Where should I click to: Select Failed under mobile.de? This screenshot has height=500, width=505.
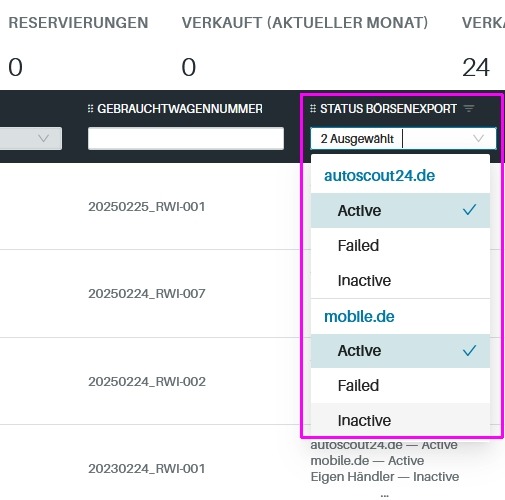(400, 386)
